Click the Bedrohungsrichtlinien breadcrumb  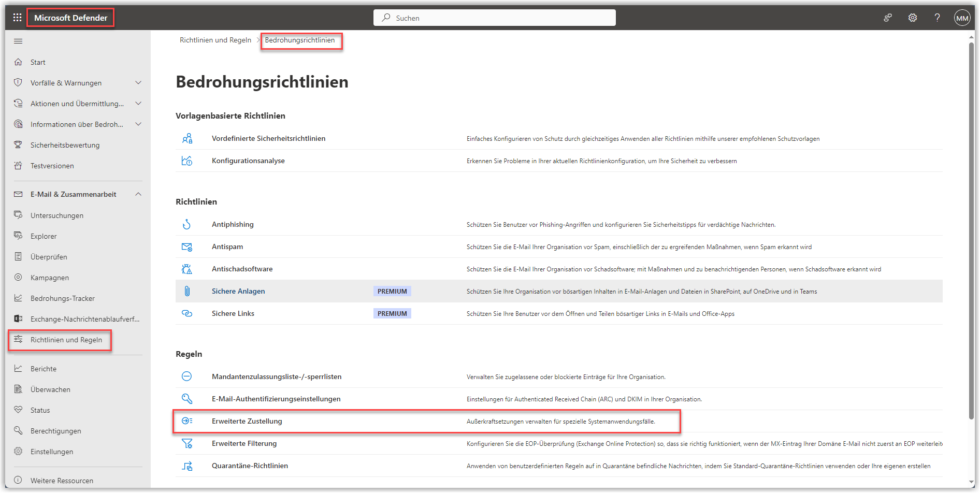coord(300,40)
